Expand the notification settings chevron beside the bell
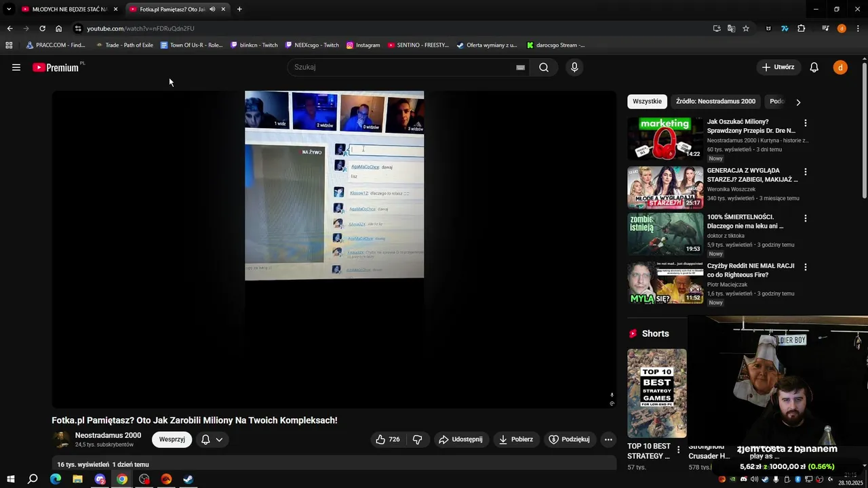 pyautogui.click(x=219, y=440)
